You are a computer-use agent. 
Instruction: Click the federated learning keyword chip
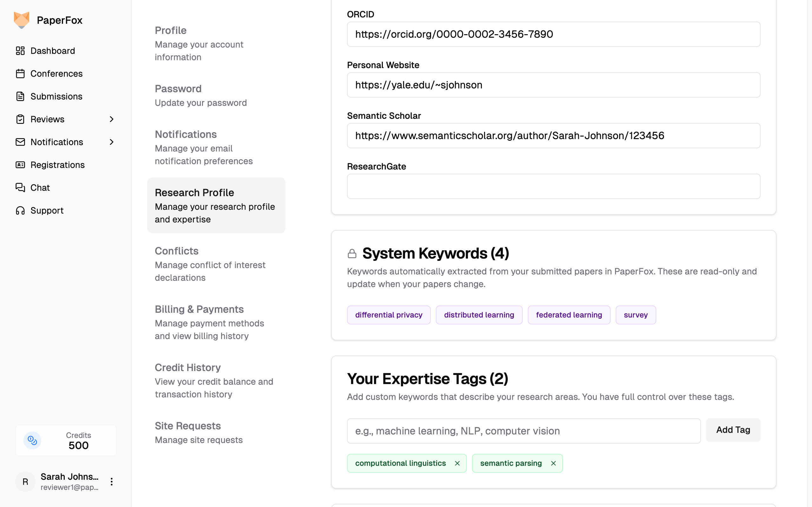(x=569, y=315)
